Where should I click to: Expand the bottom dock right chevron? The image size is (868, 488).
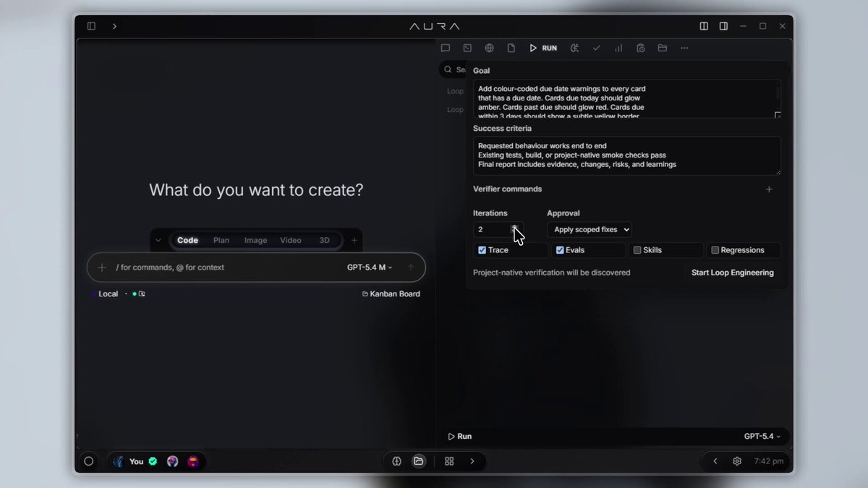point(472,461)
